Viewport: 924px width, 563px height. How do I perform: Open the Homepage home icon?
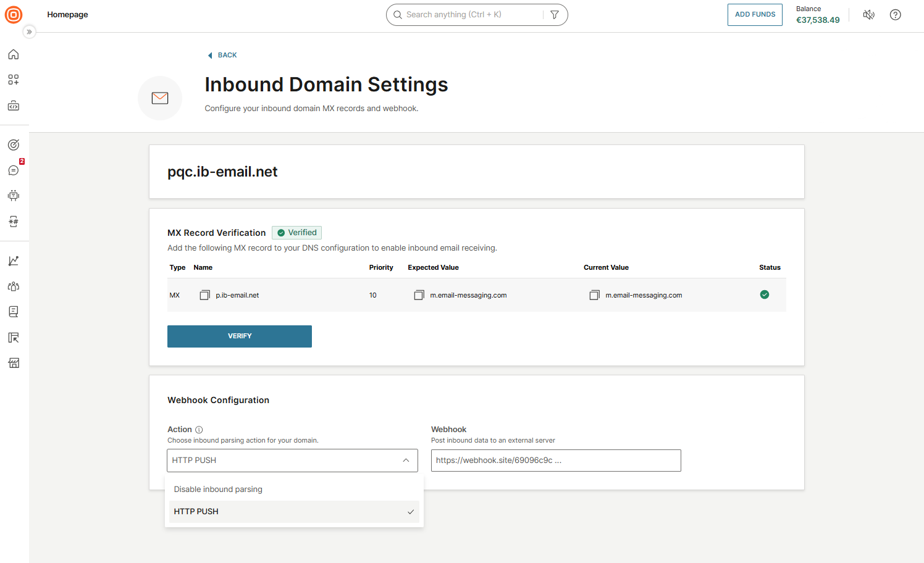14,54
